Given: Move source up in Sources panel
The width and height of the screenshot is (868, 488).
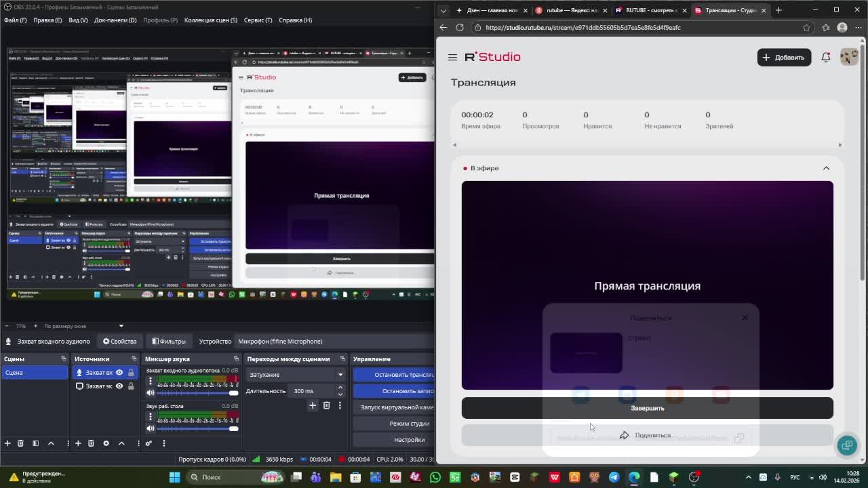Looking at the screenshot, I should [121, 443].
